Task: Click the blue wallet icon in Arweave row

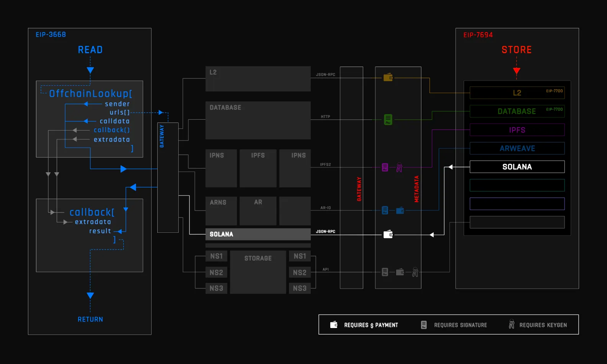Action: coord(400,210)
